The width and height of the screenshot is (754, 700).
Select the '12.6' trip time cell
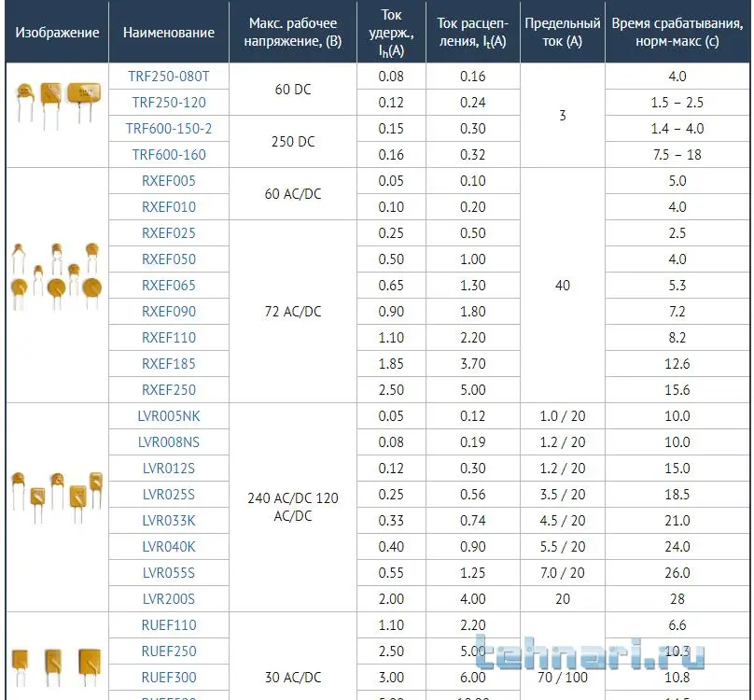click(x=677, y=364)
